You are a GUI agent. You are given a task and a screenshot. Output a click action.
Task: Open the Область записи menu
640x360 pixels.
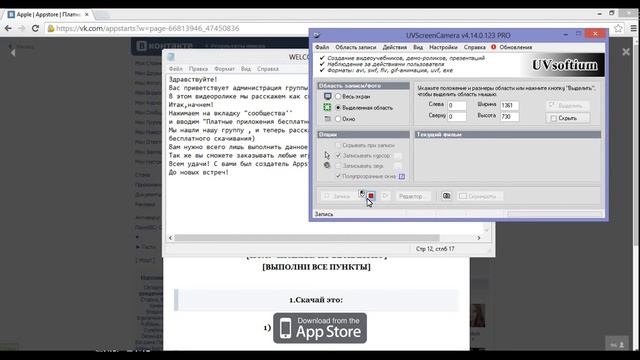click(x=356, y=47)
